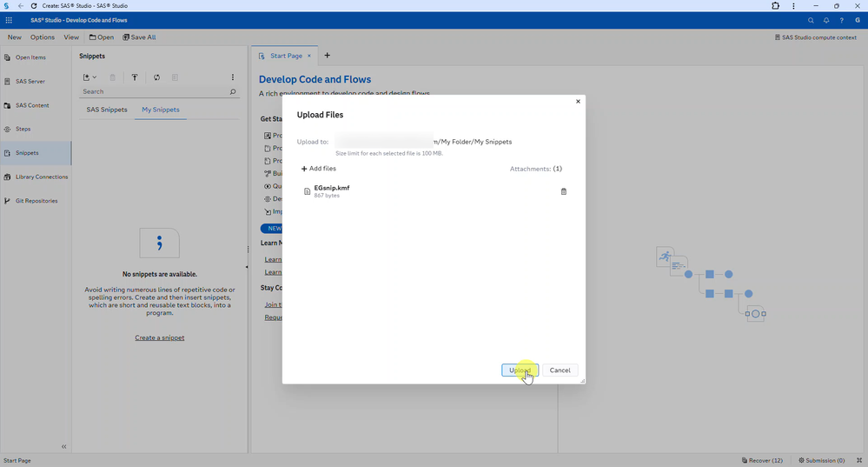Open the header search icon
The width and height of the screenshot is (868, 467).
[811, 20]
